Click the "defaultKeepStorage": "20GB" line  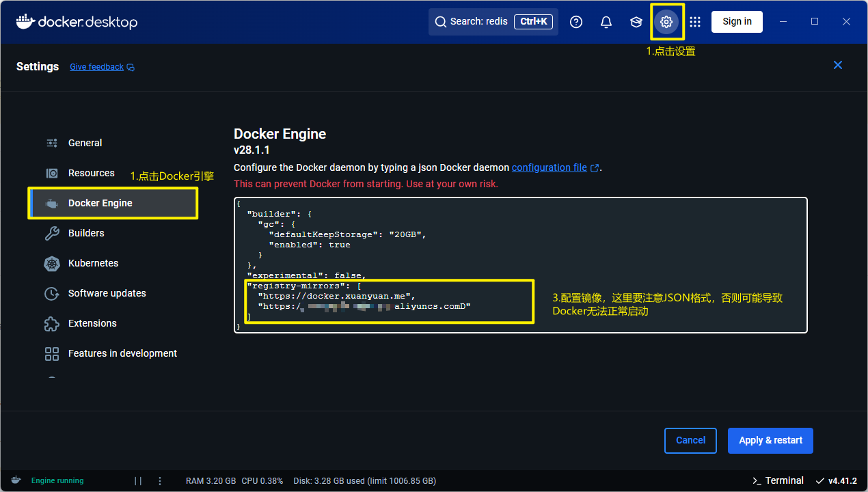point(347,234)
